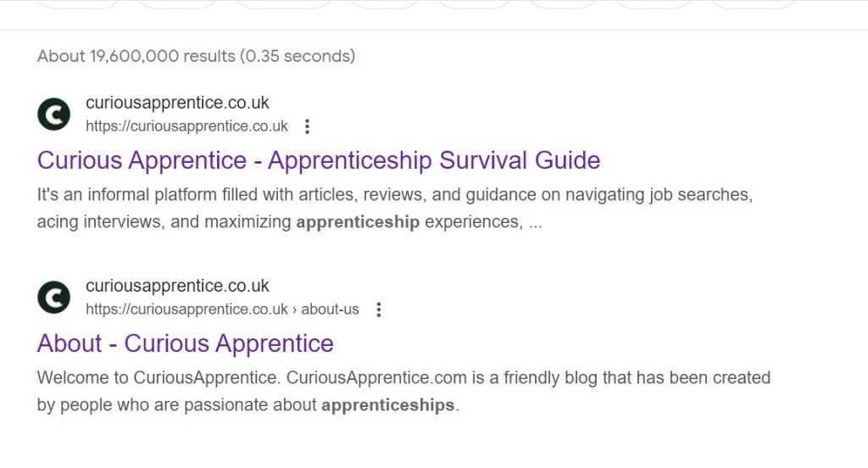
Task: Click the "(0.35 seconds)" search time text
Action: (x=298, y=57)
